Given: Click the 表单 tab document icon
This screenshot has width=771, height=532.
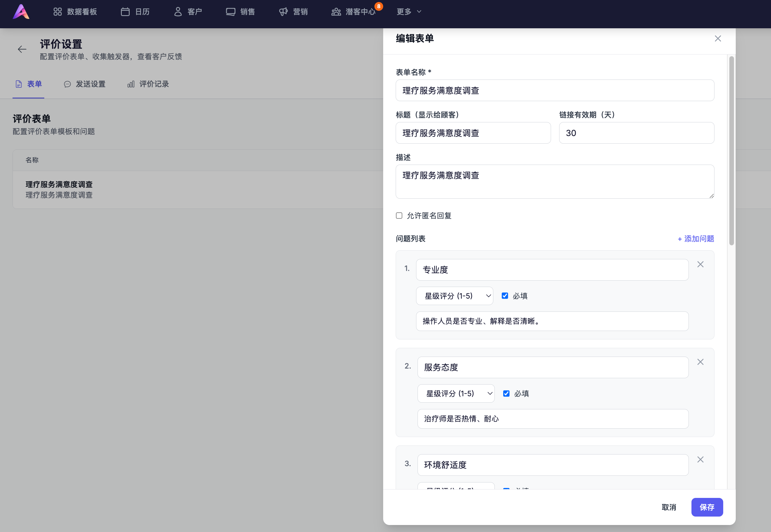Looking at the screenshot, I should tap(19, 84).
